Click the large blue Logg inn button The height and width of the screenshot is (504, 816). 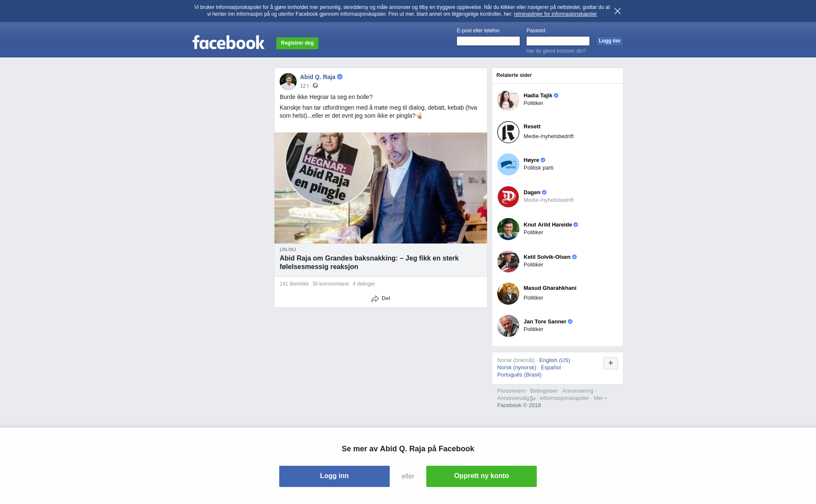pos(334,476)
